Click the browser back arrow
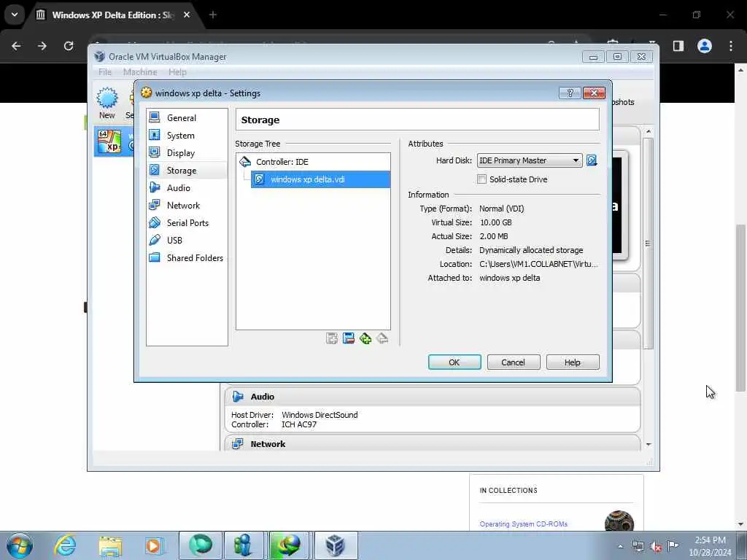747x560 pixels. 16,46
